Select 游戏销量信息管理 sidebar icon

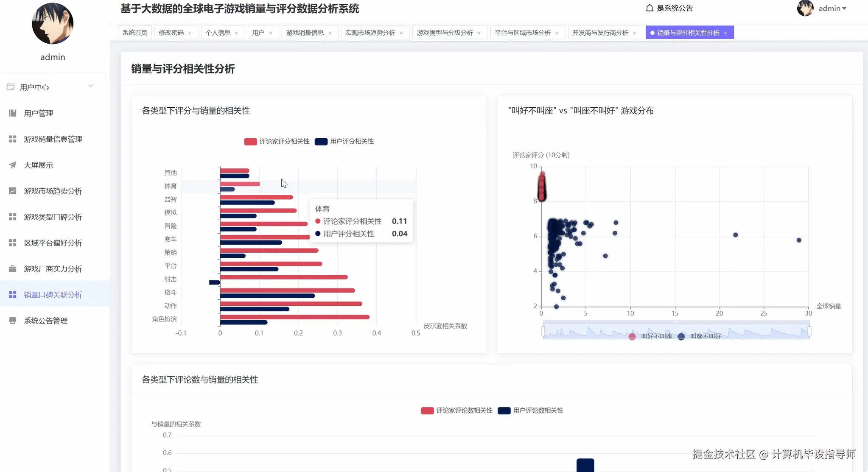coord(12,139)
